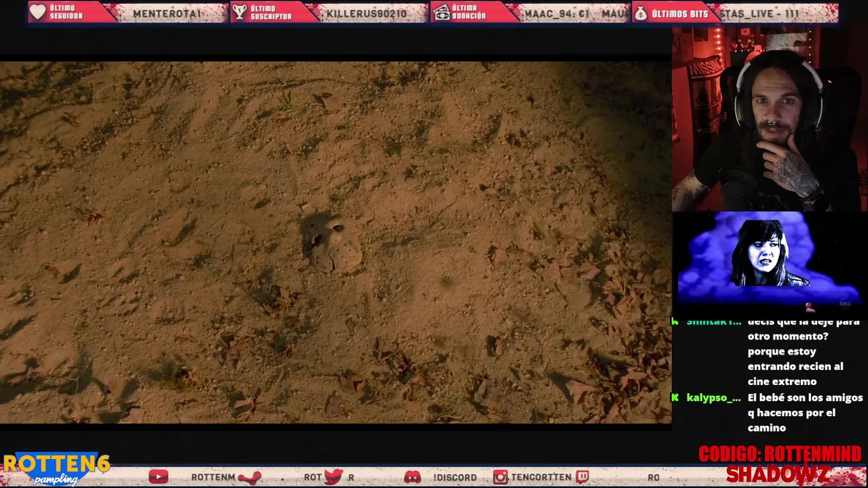Click bits entry STAS_LIVE - 111

(x=759, y=13)
